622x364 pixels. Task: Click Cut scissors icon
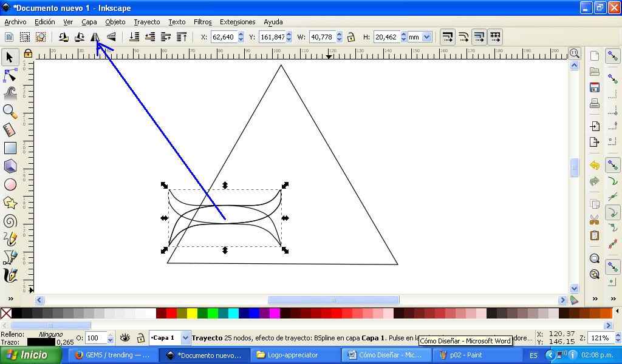594,220
